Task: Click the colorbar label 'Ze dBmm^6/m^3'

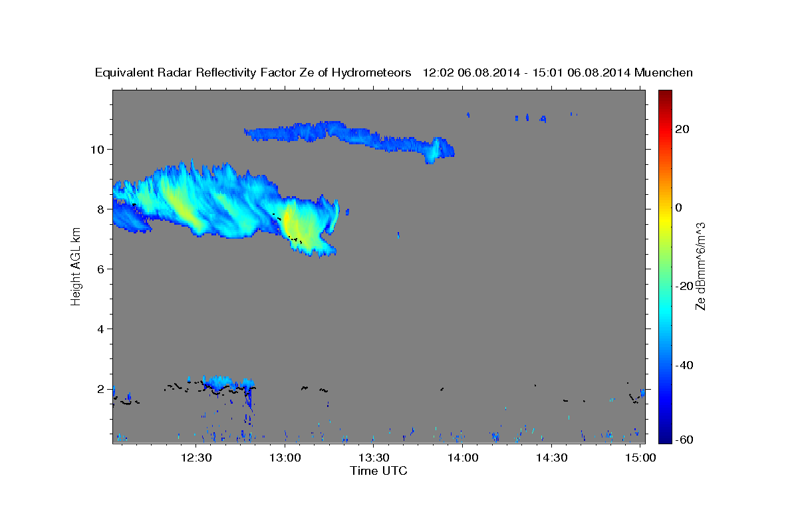Action: coord(700,267)
